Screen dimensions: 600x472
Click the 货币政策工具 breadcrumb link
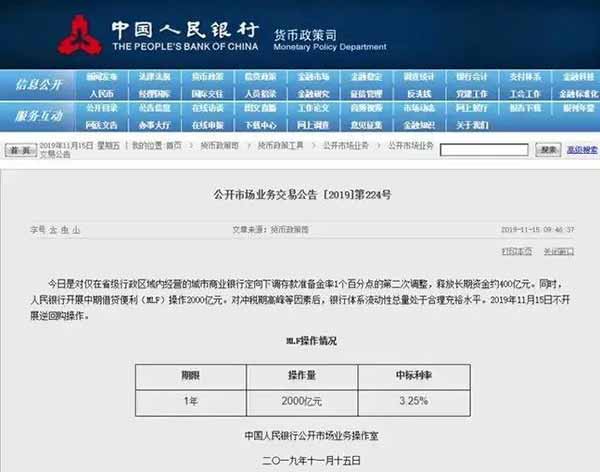point(281,146)
